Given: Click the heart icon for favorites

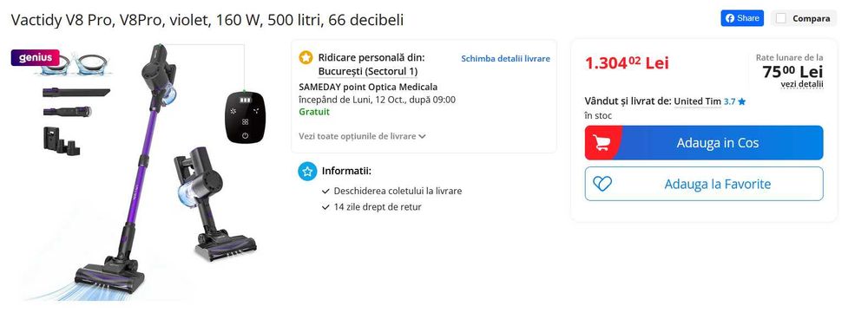Looking at the screenshot, I should pyautogui.click(x=602, y=184).
